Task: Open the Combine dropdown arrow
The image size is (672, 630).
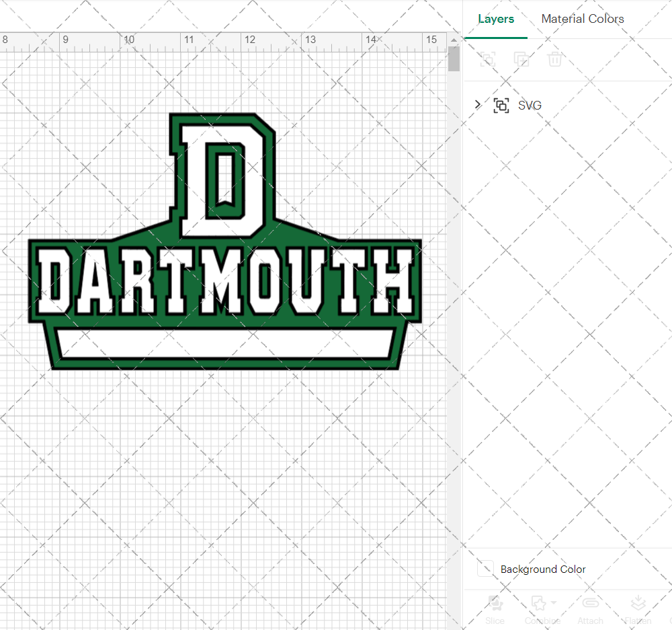Action: click(554, 602)
